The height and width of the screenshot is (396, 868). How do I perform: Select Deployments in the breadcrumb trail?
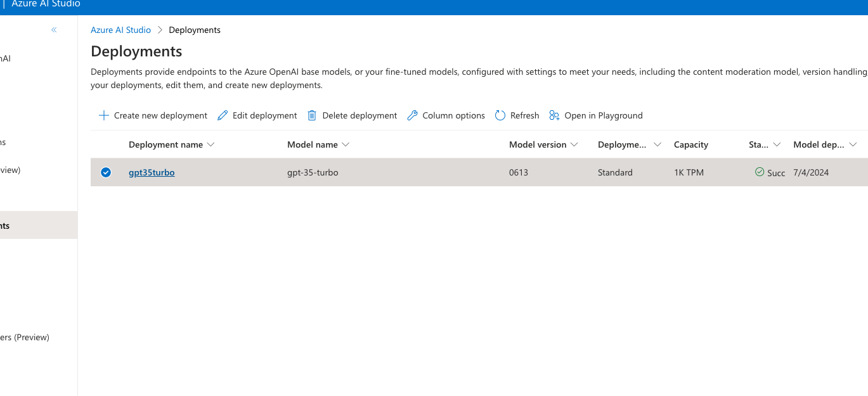[194, 30]
